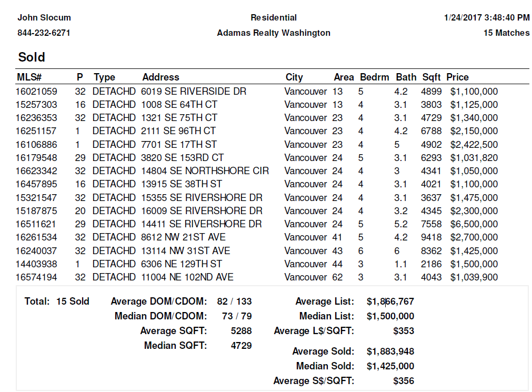Click the Bath column header

click(x=406, y=77)
